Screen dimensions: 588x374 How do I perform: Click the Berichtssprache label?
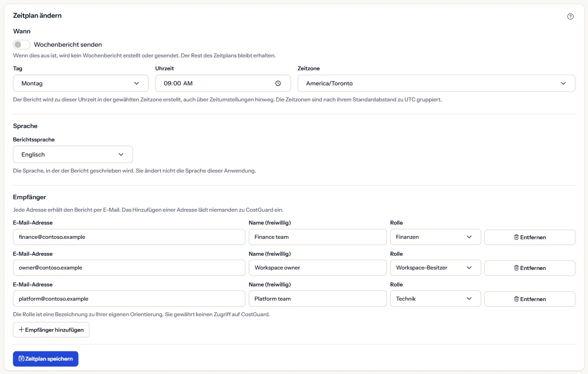point(34,140)
